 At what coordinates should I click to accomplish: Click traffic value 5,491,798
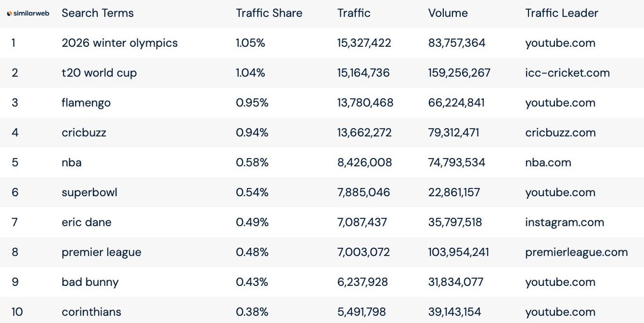coord(362,312)
